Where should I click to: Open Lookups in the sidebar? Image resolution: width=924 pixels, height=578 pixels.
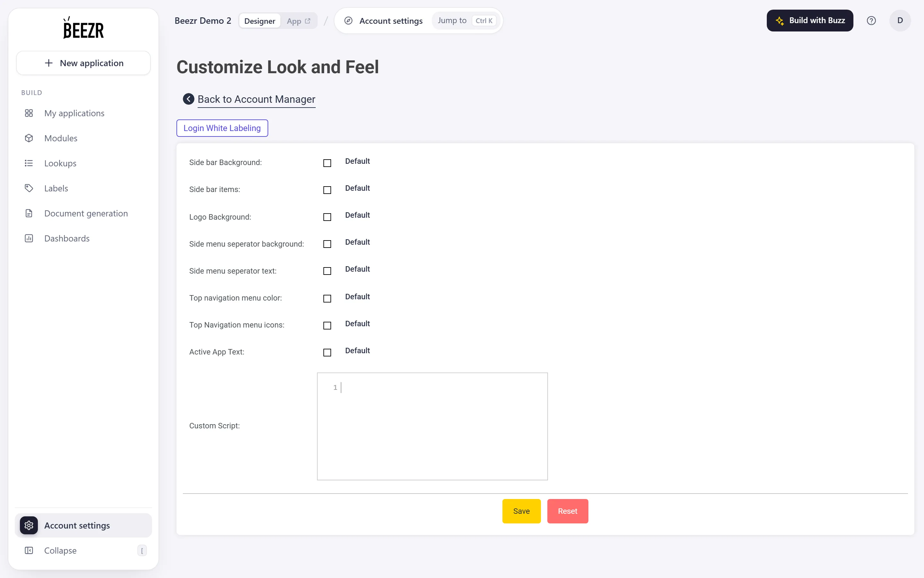[x=83, y=163]
